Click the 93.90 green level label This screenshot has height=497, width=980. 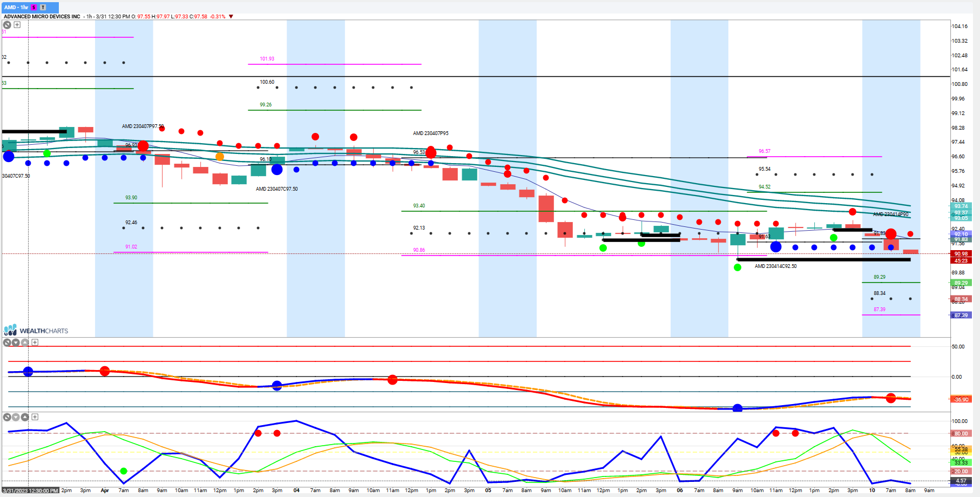pyautogui.click(x=131, y=198)
